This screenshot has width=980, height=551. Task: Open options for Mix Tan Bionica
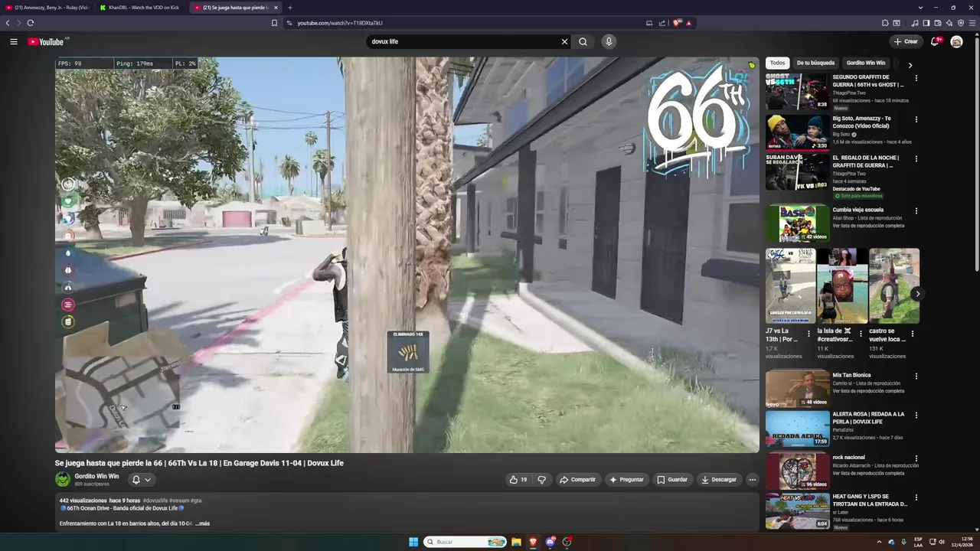pyautogui.click(x=916, y=376)
